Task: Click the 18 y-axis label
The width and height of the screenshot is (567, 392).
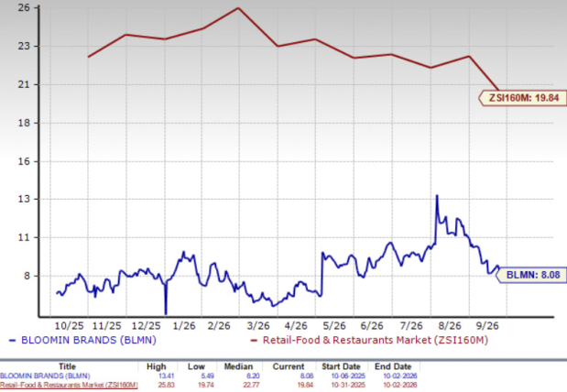Action: coord(24,123)
